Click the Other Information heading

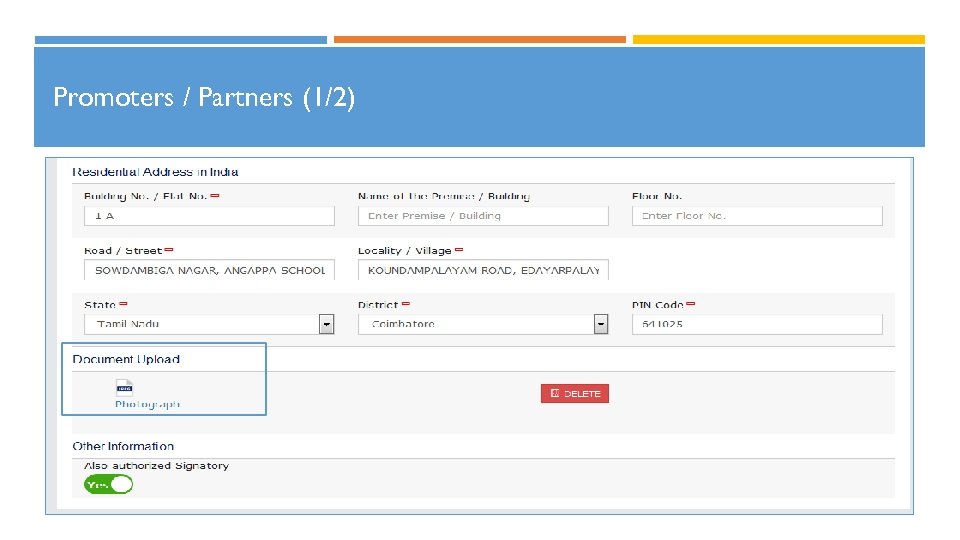pos(123,446)
